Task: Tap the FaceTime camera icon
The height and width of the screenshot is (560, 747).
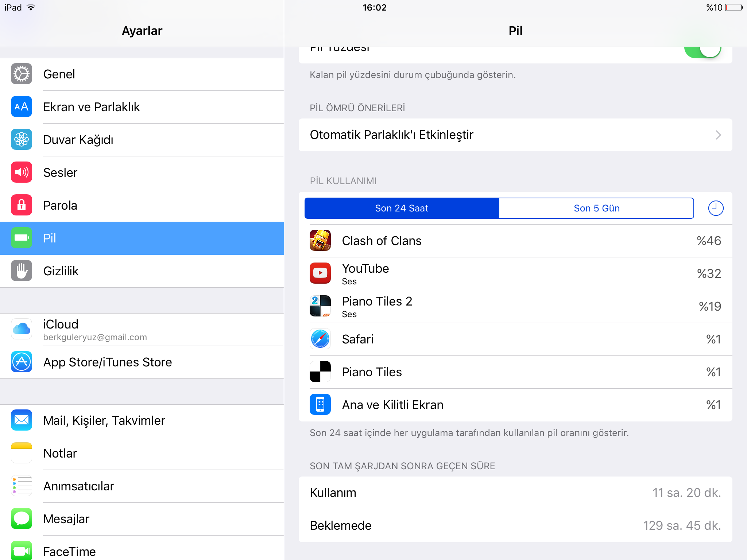Action: coord(22,551)
